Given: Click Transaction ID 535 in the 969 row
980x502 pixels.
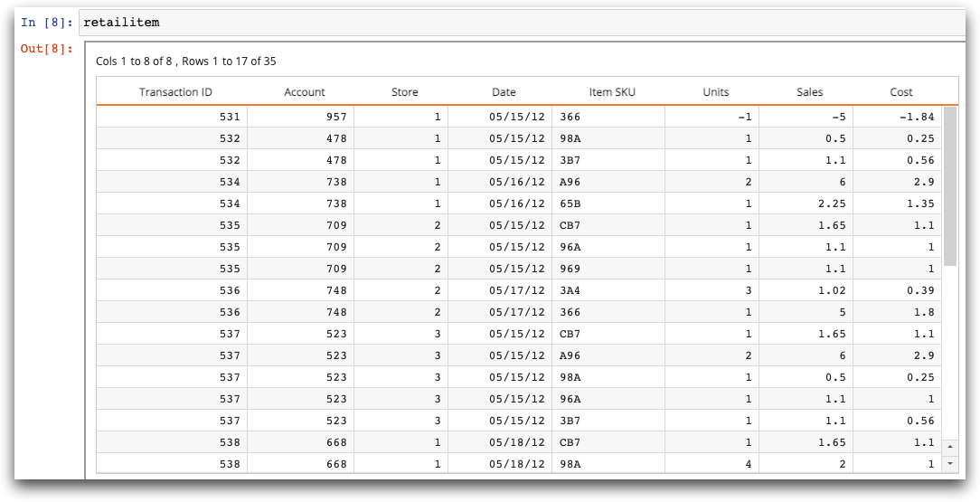Looking at the screenshot, I should [172, 269].
